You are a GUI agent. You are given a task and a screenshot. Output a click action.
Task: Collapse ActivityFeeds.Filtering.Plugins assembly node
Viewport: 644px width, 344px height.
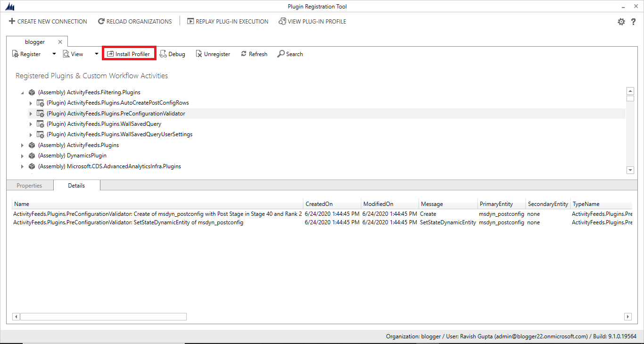coord(22,93)
